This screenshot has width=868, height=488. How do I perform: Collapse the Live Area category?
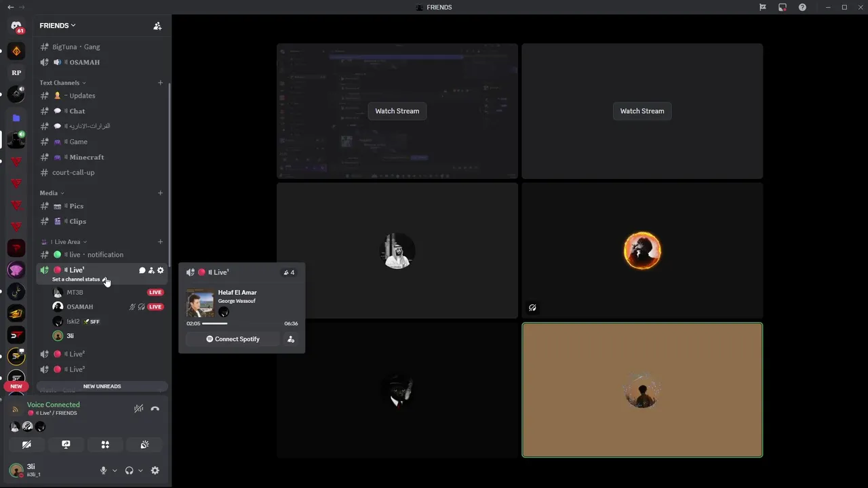click(x=64, y=242)
